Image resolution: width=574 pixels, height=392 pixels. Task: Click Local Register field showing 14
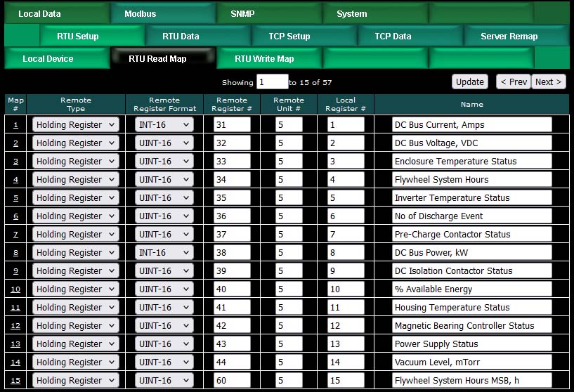tap(346, 362)
